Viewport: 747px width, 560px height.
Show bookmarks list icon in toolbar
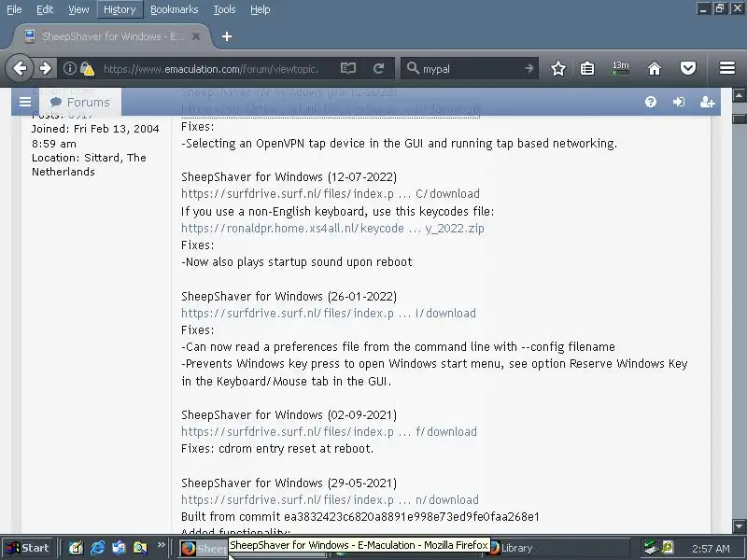click(x=587, y=69)
